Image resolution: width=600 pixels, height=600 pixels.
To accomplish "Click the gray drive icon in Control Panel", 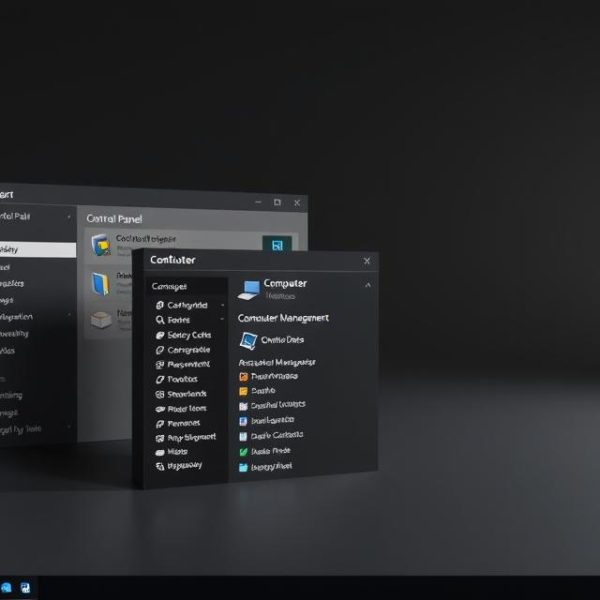I will point(100,319).
